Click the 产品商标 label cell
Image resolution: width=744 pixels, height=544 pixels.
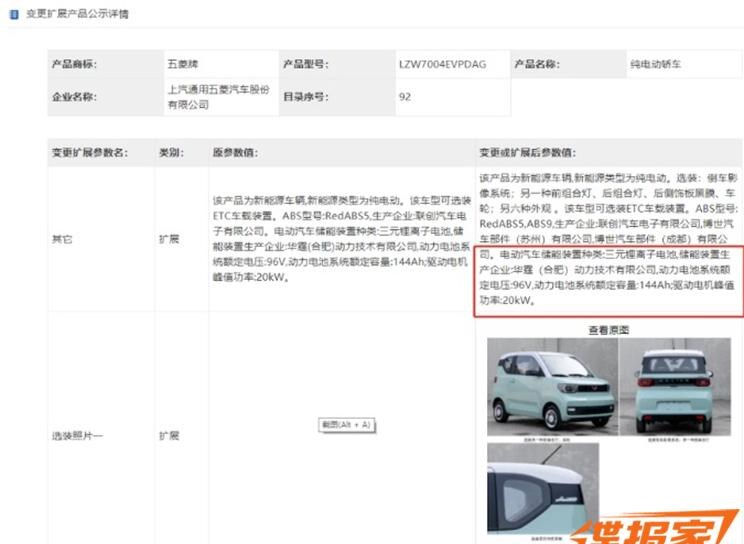(x=105, y=64)
